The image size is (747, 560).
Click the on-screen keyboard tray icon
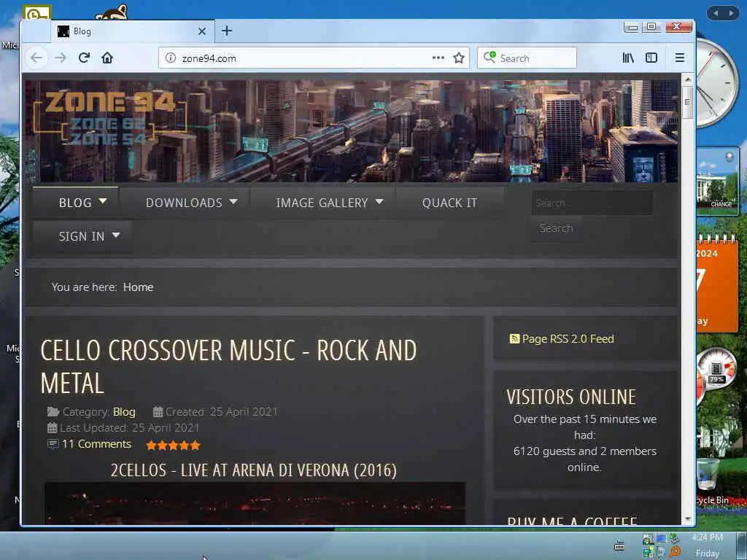619,545
